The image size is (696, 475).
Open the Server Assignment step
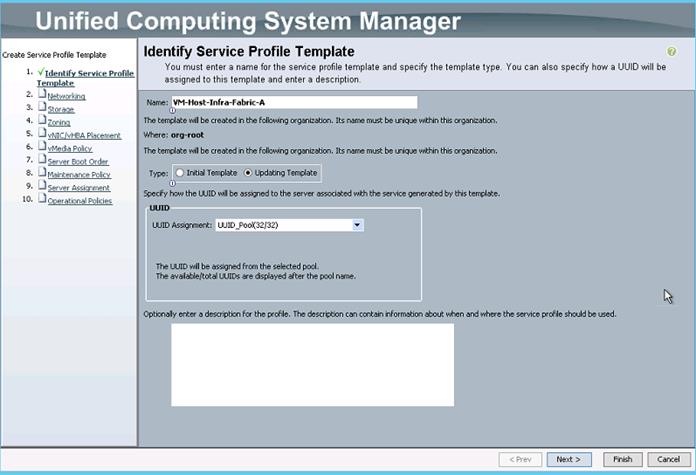click(79, 188)
